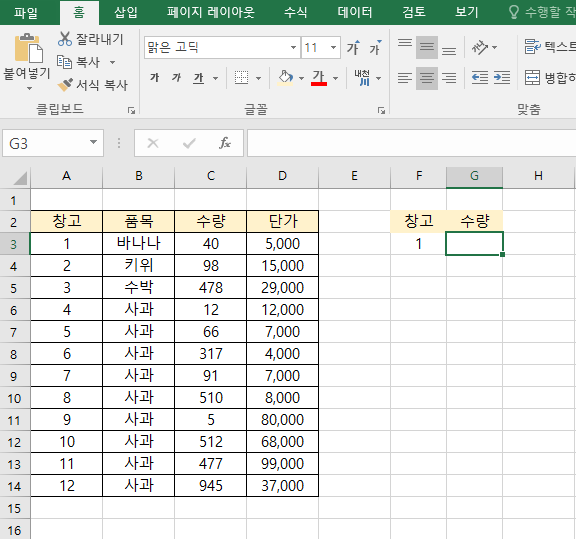Select row 14 header
This screenshot has height=539, width=576.
pyautogui.click(x=14, y=486)
